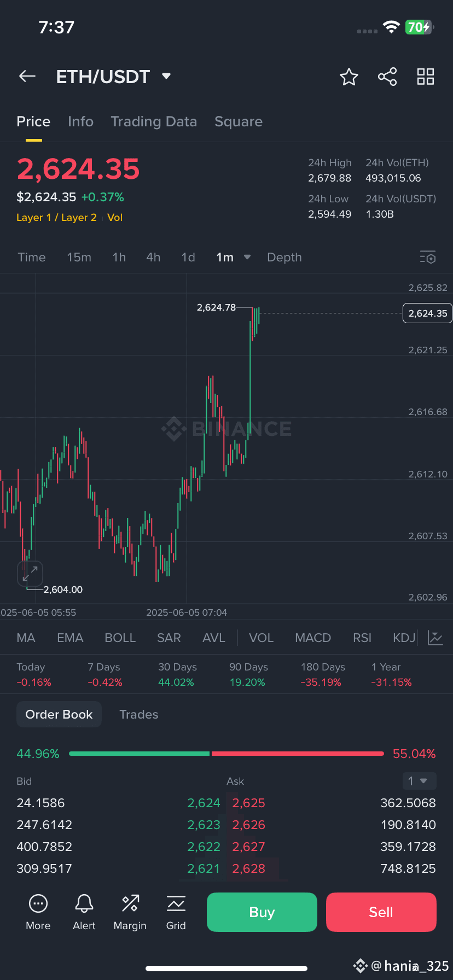Expand the 1m interval dropdown
This screenshot has width=453, height=980.
tap(247, 257)
